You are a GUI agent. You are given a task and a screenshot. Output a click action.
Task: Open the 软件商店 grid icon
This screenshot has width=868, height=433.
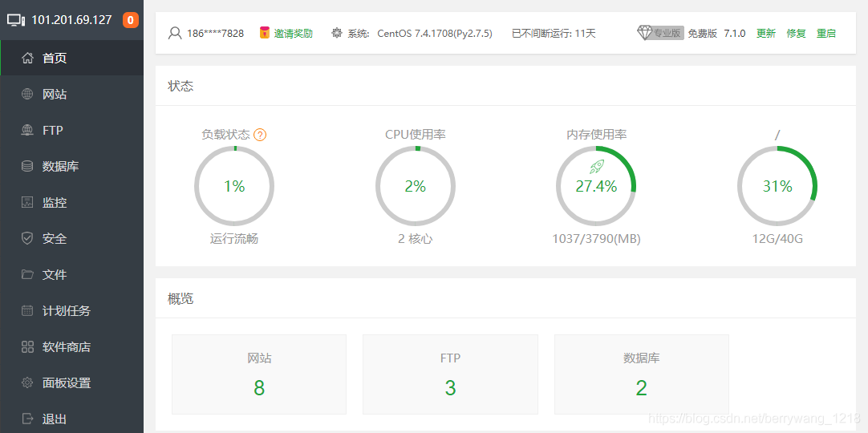click(x=27, y=346)
